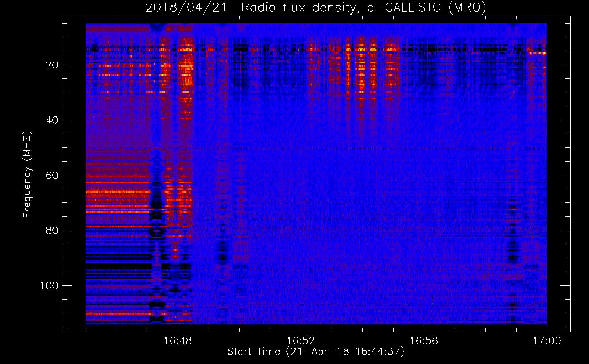Click the '80' frequency tick label
The image size is (589, 364).
coord(52,230)
